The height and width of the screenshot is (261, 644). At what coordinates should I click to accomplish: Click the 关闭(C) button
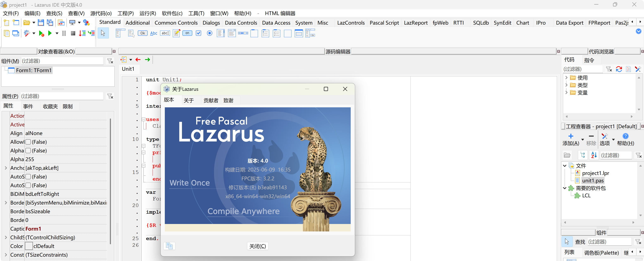click(258, 246)
